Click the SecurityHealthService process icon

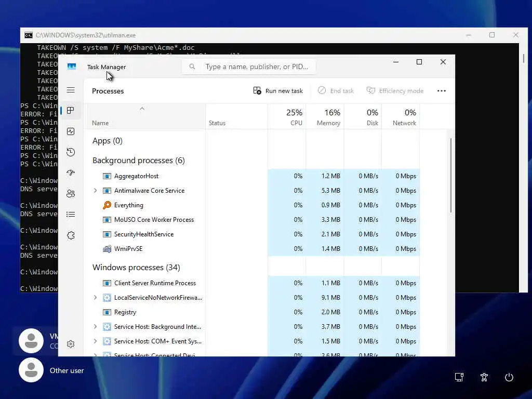click(x=107, y=234)
